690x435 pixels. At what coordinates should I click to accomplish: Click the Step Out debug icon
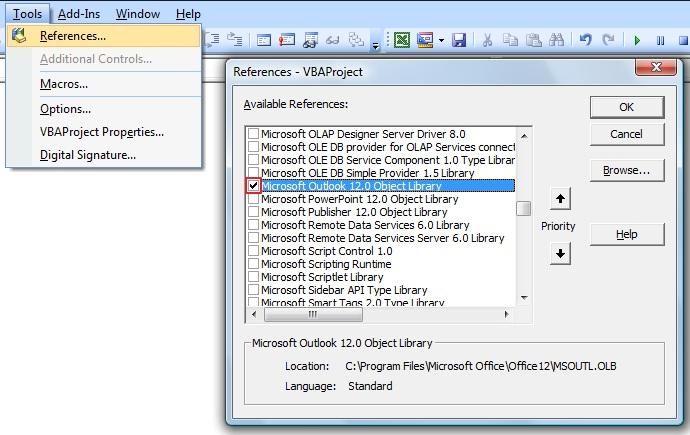[x=234, y=40]
